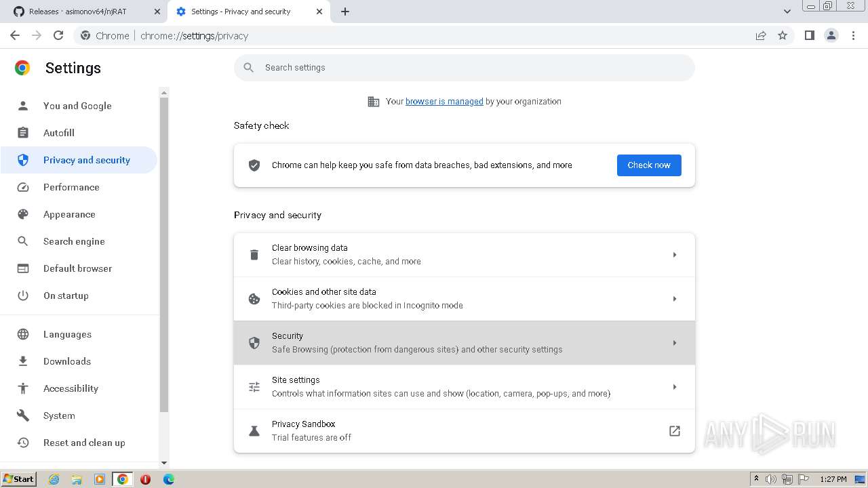Viewport: 868px width, 488px height.
Task: Expand Cookies and other site data arrow
Action: 675,299
